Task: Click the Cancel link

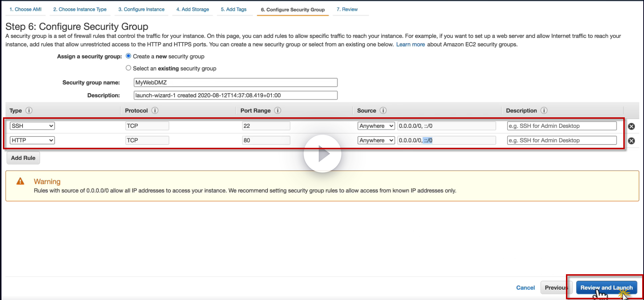Action: point(525,288)
